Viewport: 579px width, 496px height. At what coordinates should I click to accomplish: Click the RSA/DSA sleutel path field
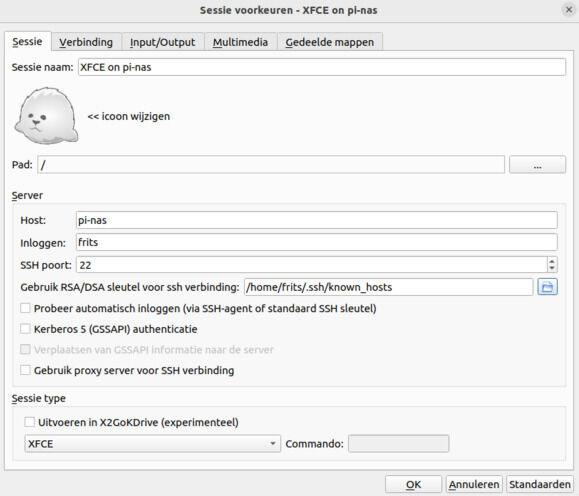388,287
